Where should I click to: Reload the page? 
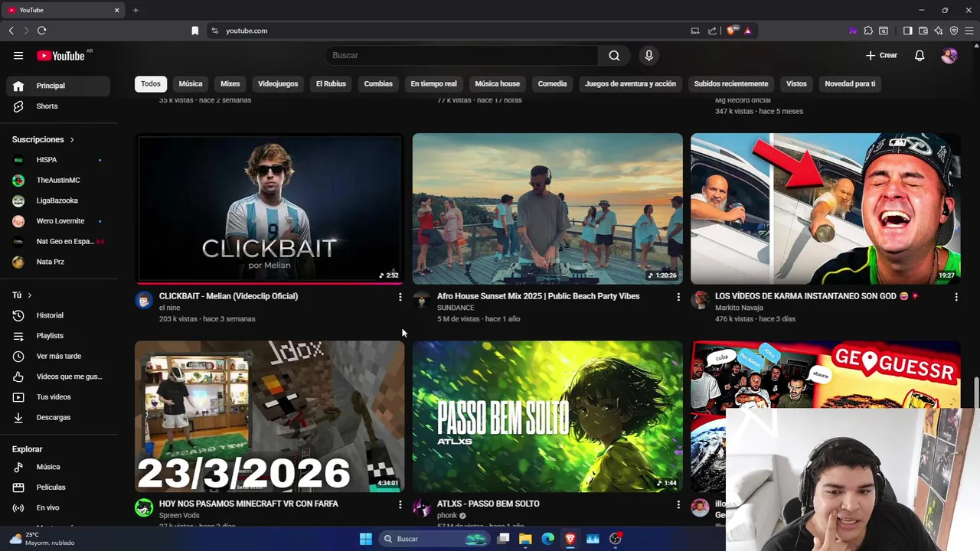tap(41, 31)
